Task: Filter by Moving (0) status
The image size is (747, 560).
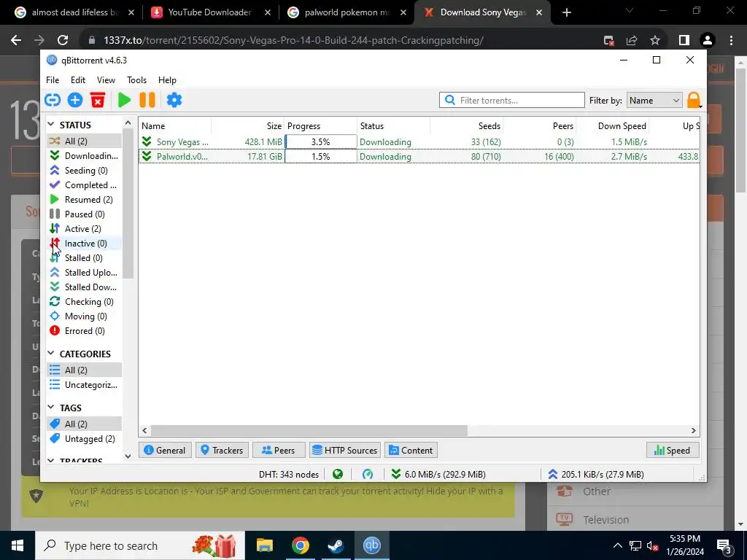Action: point(85,316)
